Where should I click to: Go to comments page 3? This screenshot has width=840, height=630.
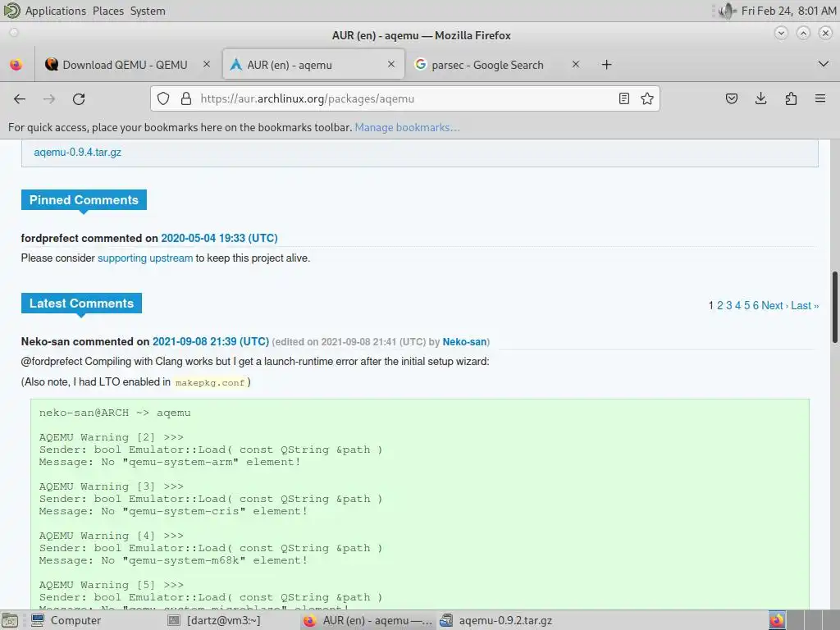[x=729, y=305]
